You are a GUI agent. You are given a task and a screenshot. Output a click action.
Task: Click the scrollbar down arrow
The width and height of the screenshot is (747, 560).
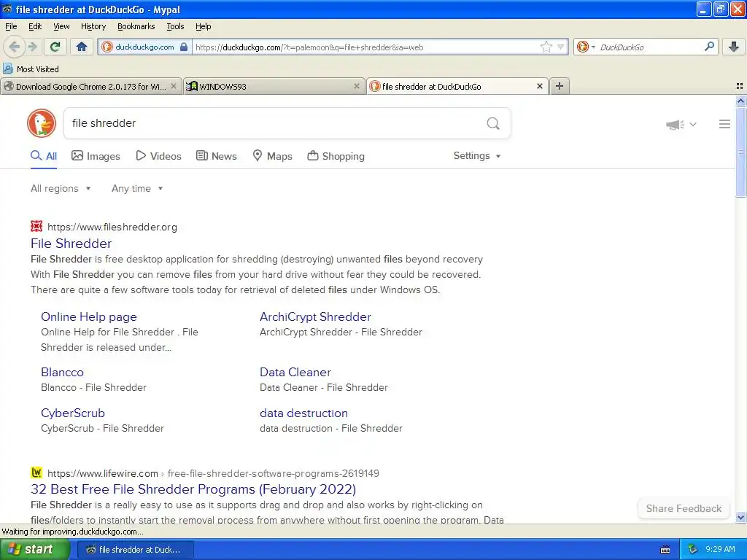740,517
